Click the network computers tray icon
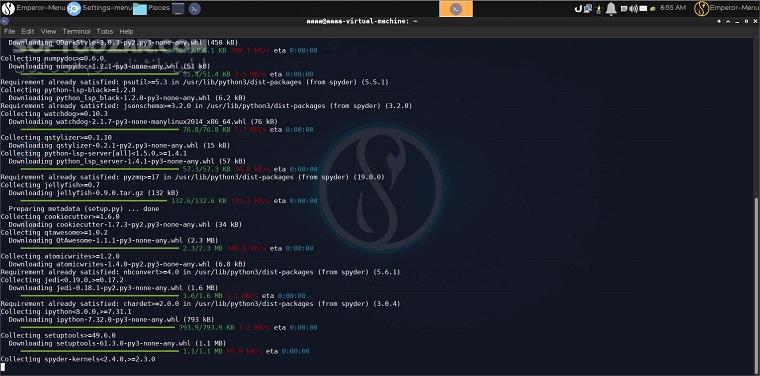The width and height of the screenshot is (760, 376). (588, 8)
